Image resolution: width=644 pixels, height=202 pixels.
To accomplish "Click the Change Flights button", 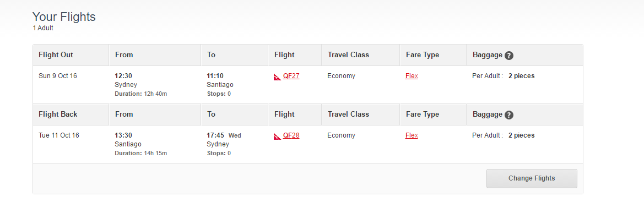I will tap(532, 178).
